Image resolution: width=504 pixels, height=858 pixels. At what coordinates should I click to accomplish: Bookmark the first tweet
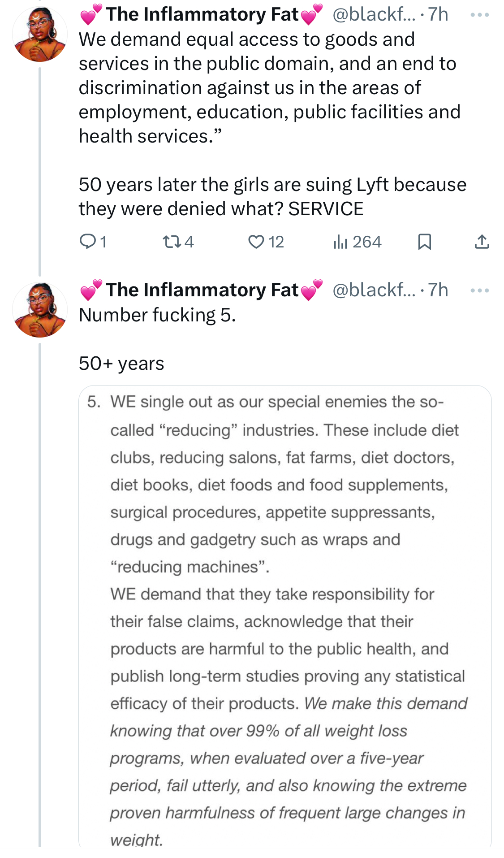(424, 242)
